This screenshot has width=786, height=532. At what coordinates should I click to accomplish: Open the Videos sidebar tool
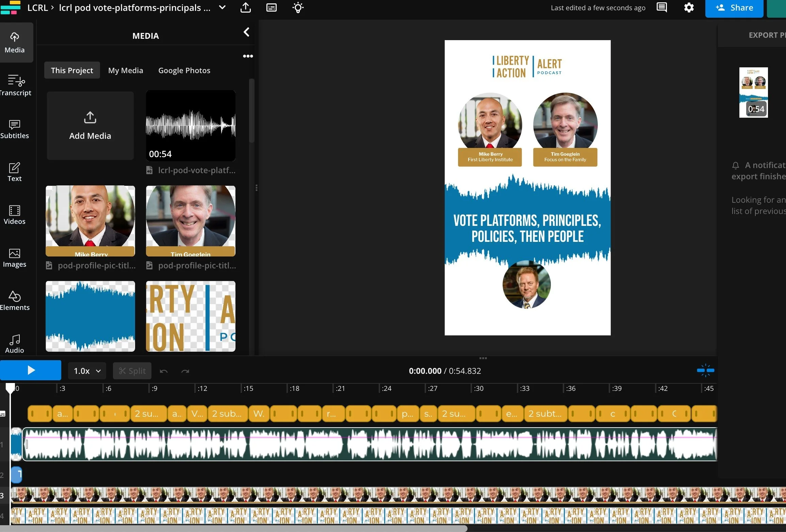[15, 215]
